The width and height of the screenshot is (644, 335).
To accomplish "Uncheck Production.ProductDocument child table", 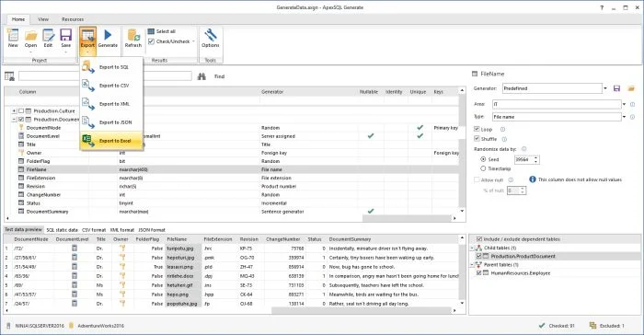I will (479, 256).
